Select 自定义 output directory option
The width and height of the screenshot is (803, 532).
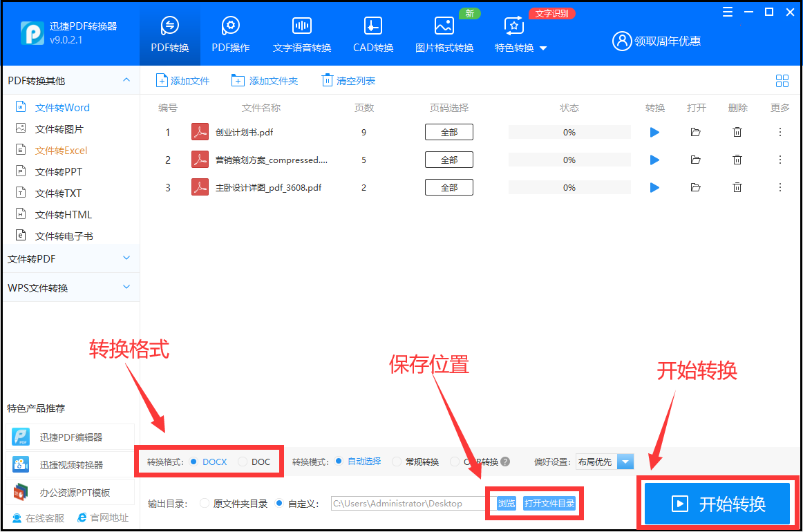(279, 503)
